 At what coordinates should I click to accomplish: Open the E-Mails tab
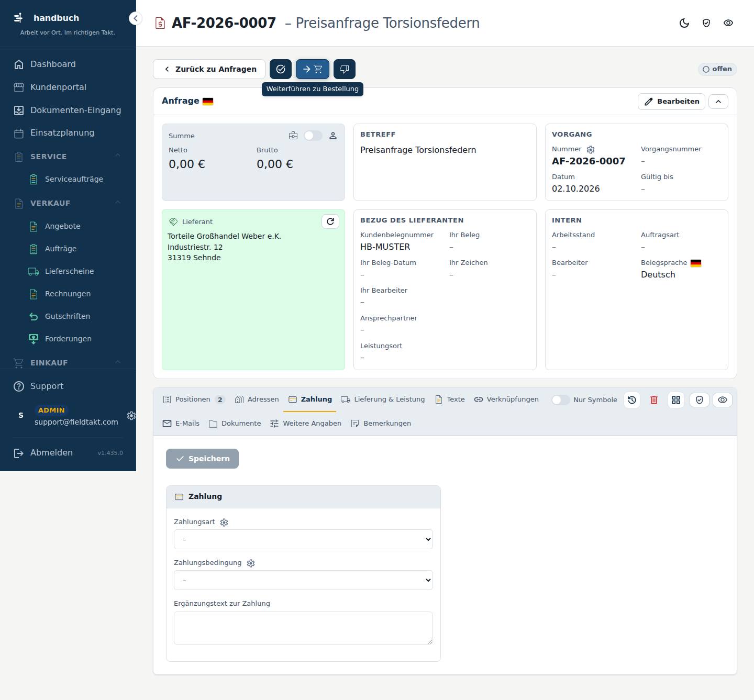(181, 424)
